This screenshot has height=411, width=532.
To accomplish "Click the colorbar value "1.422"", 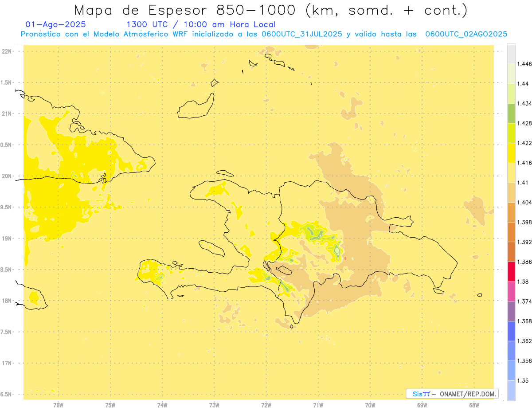I will pos(524,143).
